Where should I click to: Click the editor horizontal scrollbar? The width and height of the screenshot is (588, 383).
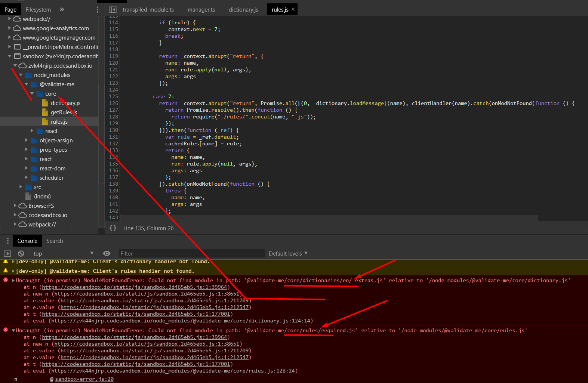pos(329,218)
